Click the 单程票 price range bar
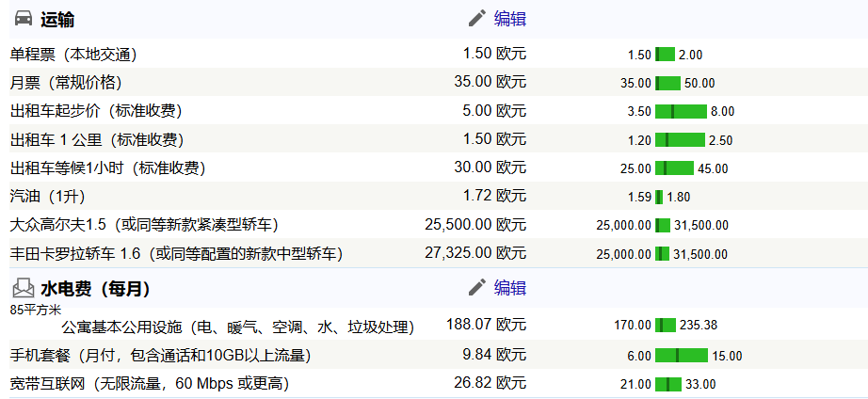Image resolution: width=868 pixels, height=399 pixels. click(665, 55)
